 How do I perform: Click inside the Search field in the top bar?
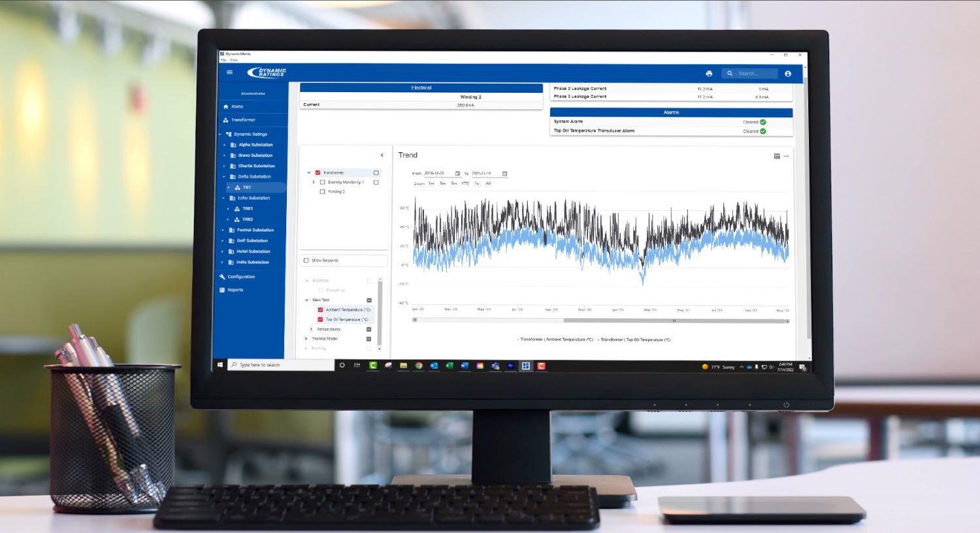click(751, 73)
